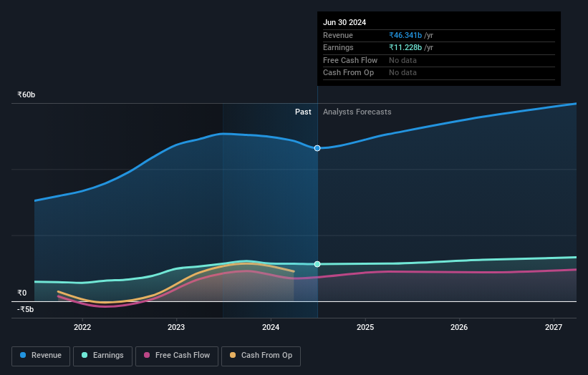588x375 pixels.
Task: Click the 2026 x-axis label
Action: coord(459,327)
